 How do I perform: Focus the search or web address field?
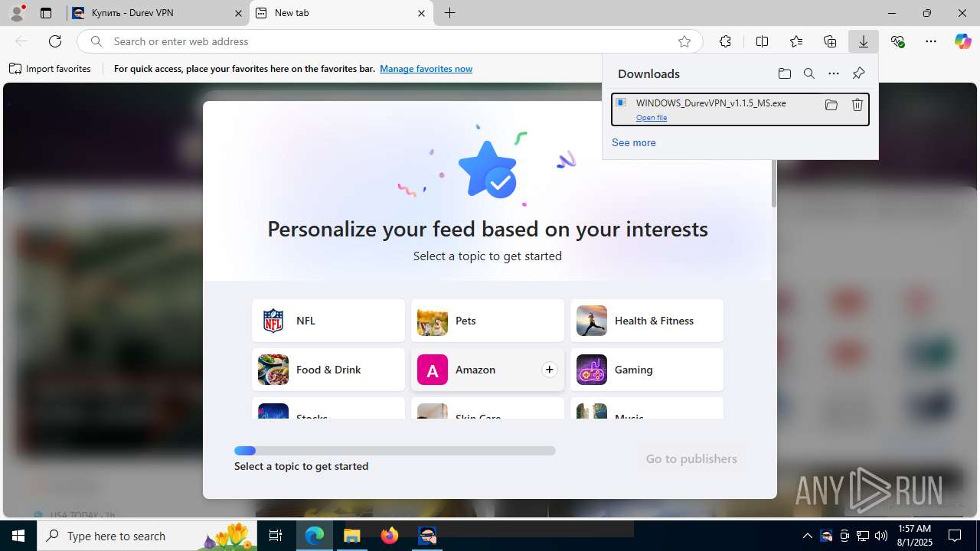coord(390,41)
